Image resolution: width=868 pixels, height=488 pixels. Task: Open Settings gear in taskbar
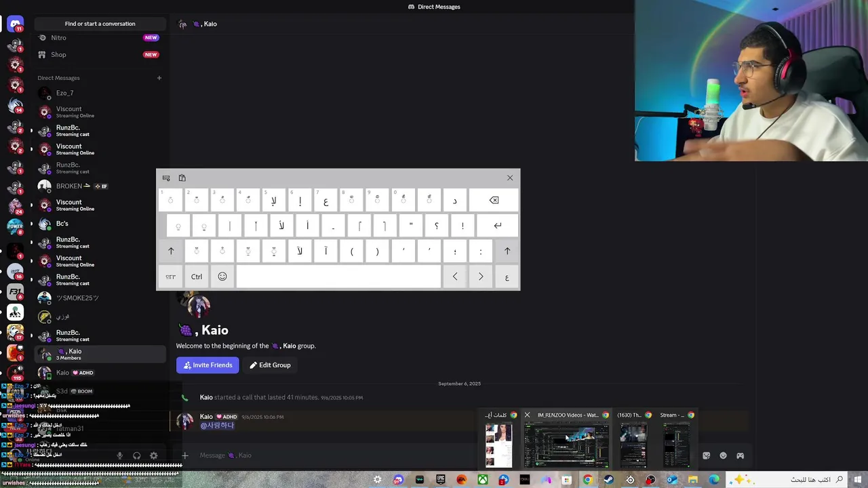378,480
